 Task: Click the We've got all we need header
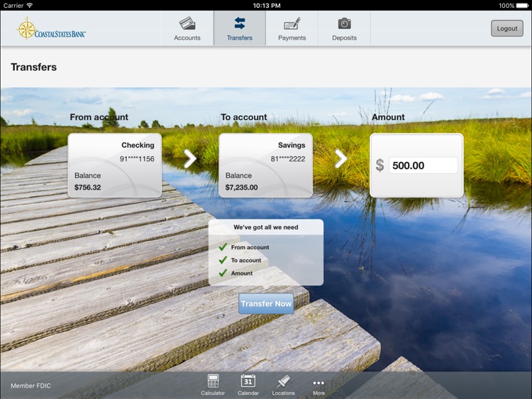coord(266,227)
